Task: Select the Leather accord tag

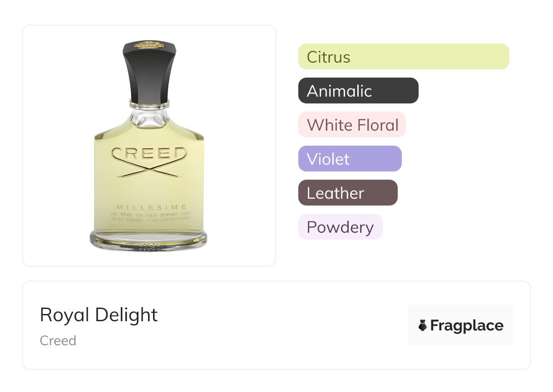Action: [x=348, y=193]
